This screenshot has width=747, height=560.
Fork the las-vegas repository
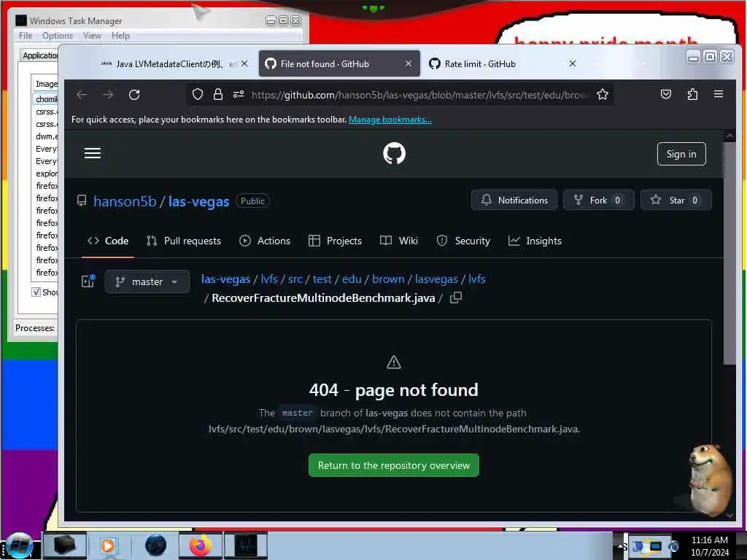[599, 200]
